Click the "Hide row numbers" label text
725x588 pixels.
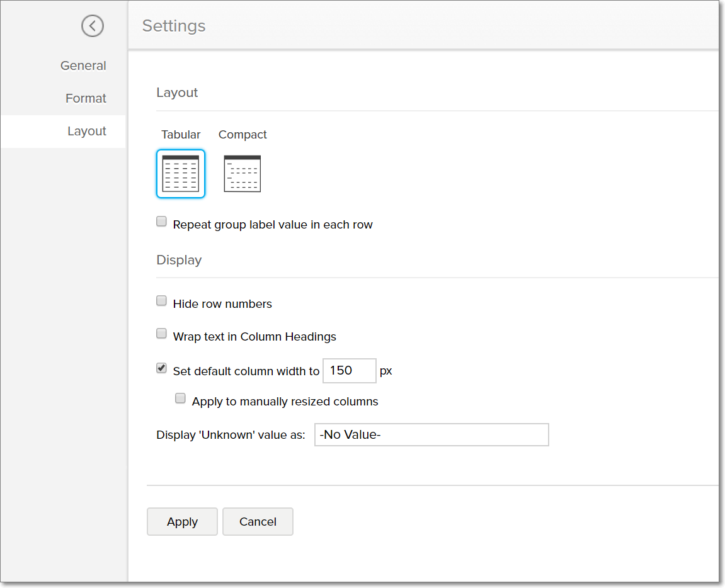[x=222, y=304]
